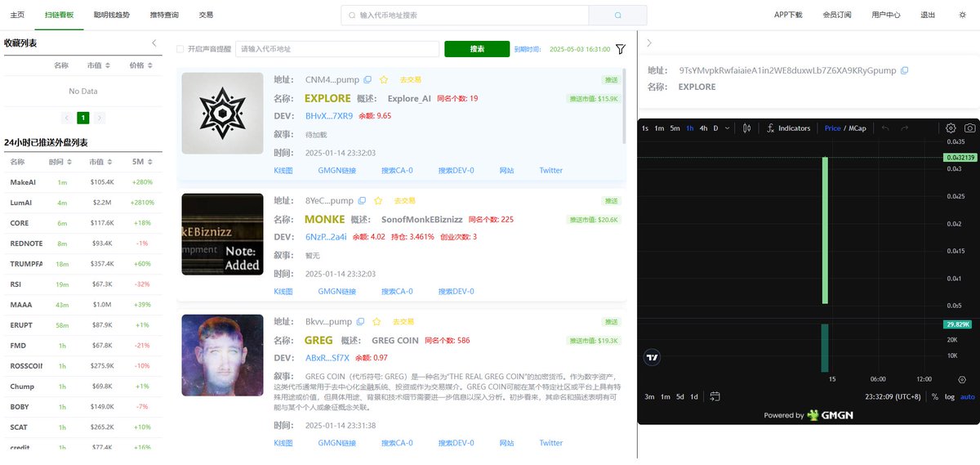Star the MONKE token as favorite

point(378,200)
